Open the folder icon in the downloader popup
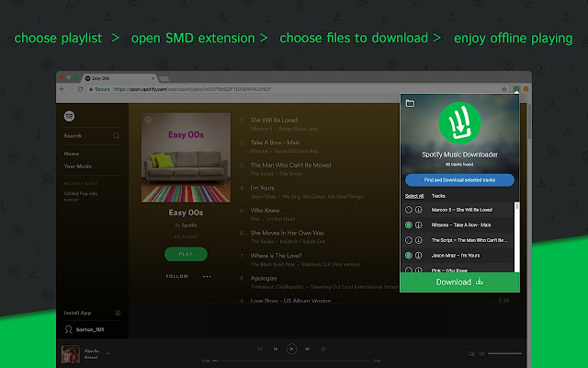Viewport: 588px width, 368px height. 410,103
